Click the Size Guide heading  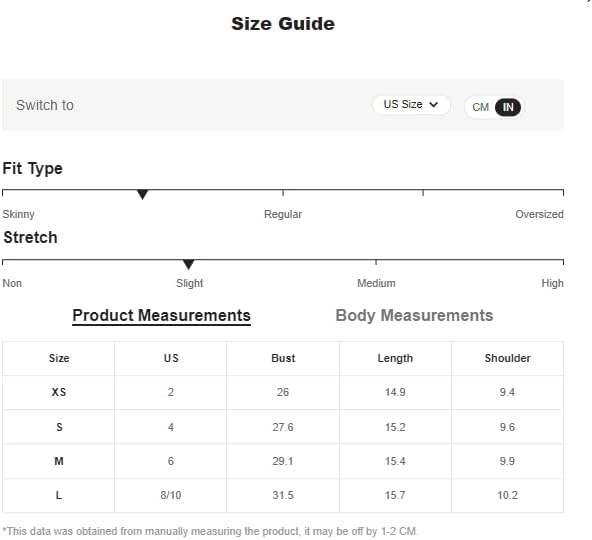point(283,24)
